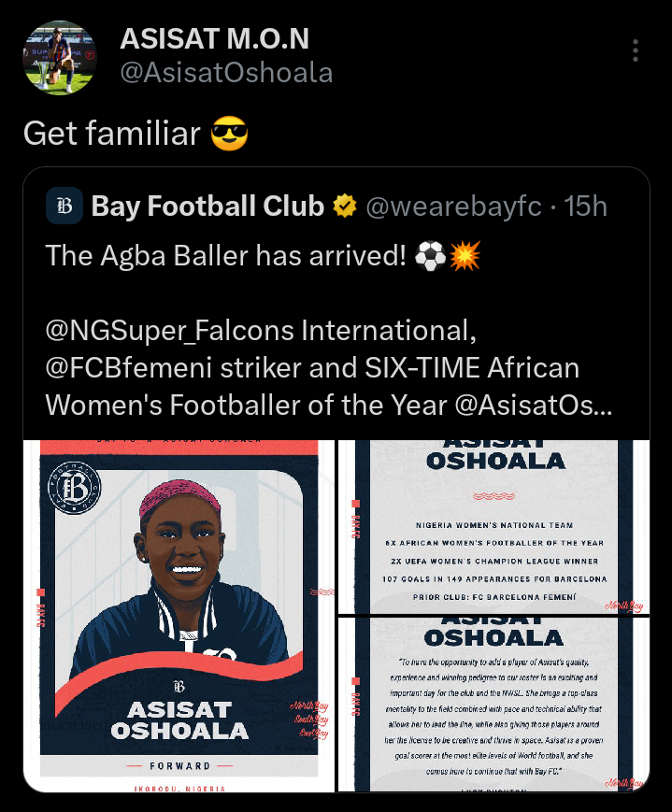Visit the @AsisatOshoala handle under the name
This screenshot has height=812, width=672.
226,72
